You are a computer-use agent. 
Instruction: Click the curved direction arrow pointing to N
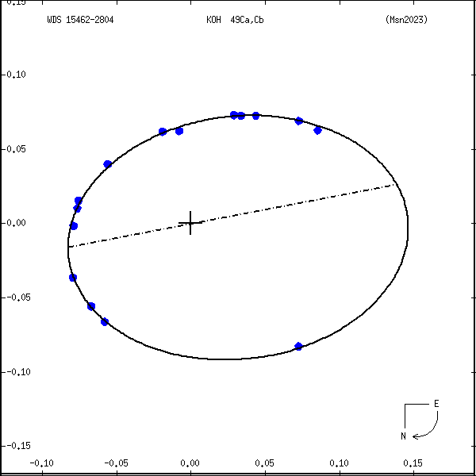425,425
